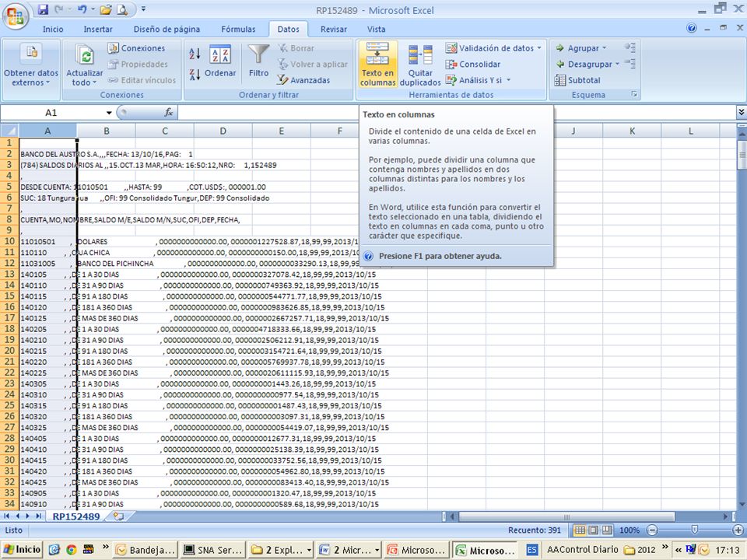Image resolution: width=747 pixels, height=560 pixels.
Task: Open the Inicio ribbon tab
Action: [53, 29]
